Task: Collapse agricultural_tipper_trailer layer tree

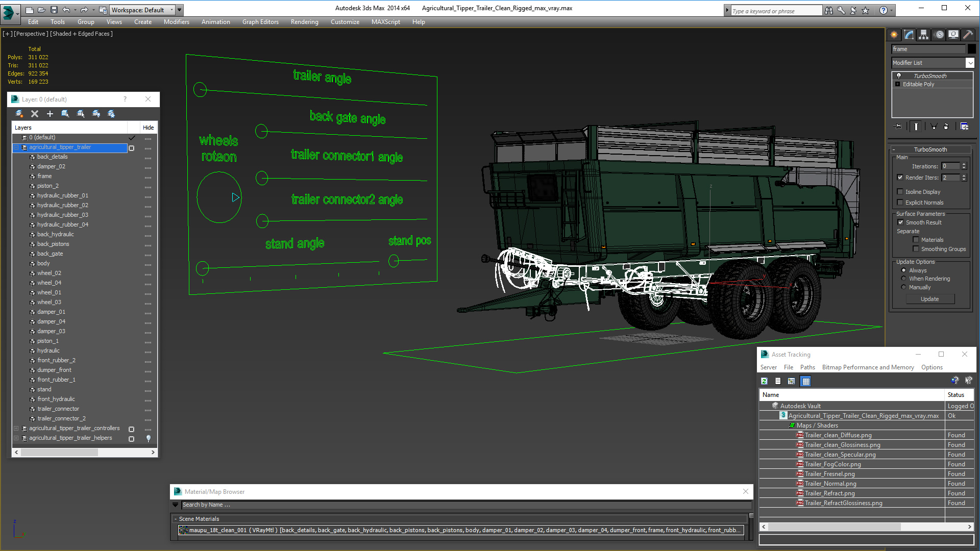Action: pos(16,147)
